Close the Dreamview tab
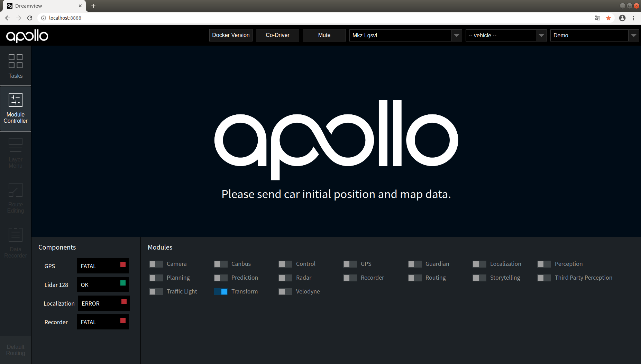 80,6
